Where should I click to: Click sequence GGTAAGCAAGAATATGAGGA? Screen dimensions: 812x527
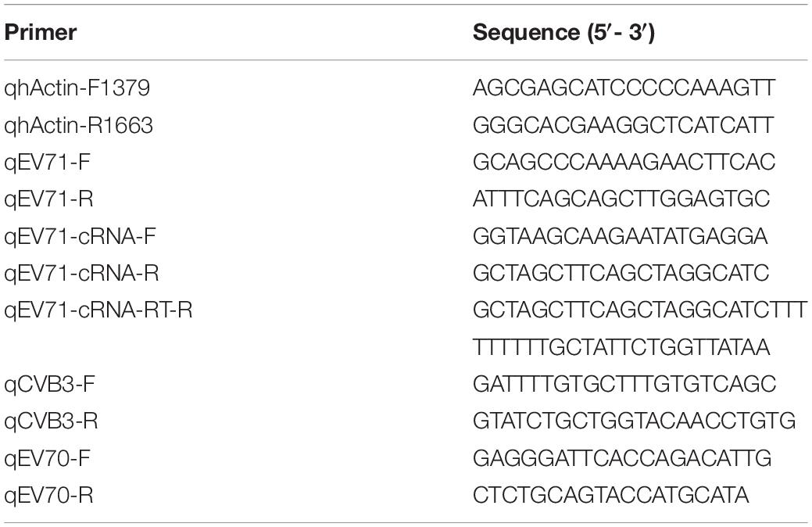click(x=621, y=237)
